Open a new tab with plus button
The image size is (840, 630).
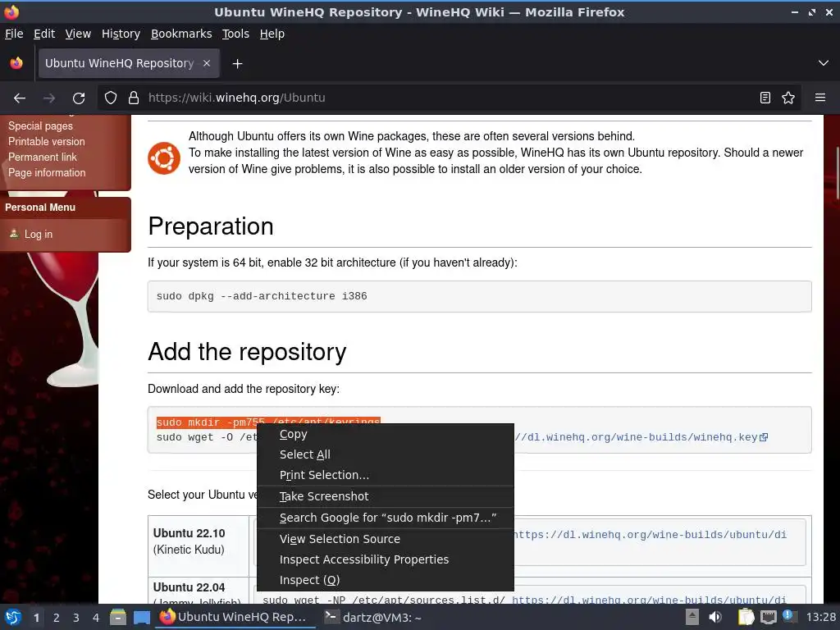coord(237,64)
